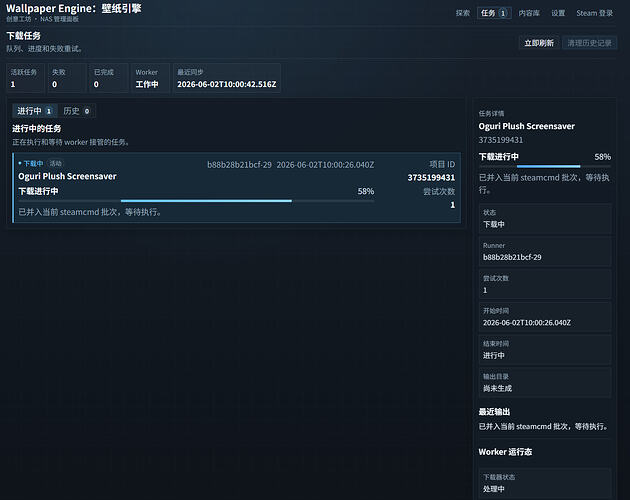Click ID 3735199431 under details title
This screenshot has height=500, width=630.
point(501,140)
